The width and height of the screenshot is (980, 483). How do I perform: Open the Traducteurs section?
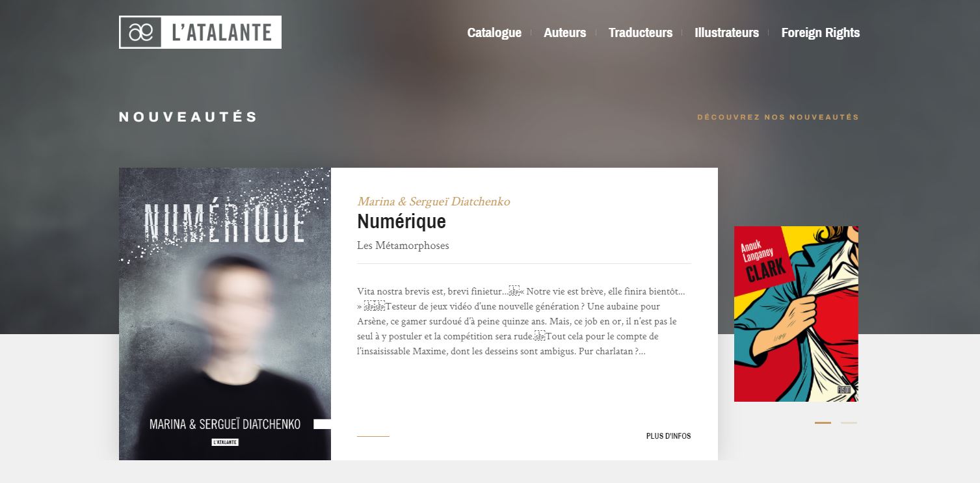tap(641, 33)
